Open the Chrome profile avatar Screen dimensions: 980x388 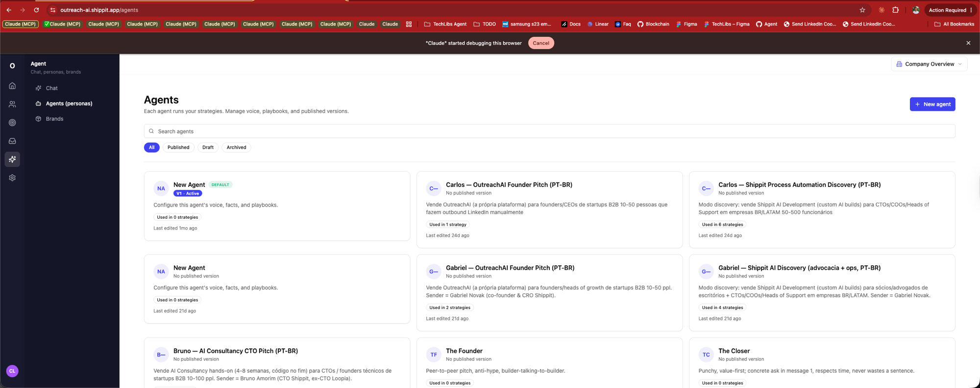[915, 10]
